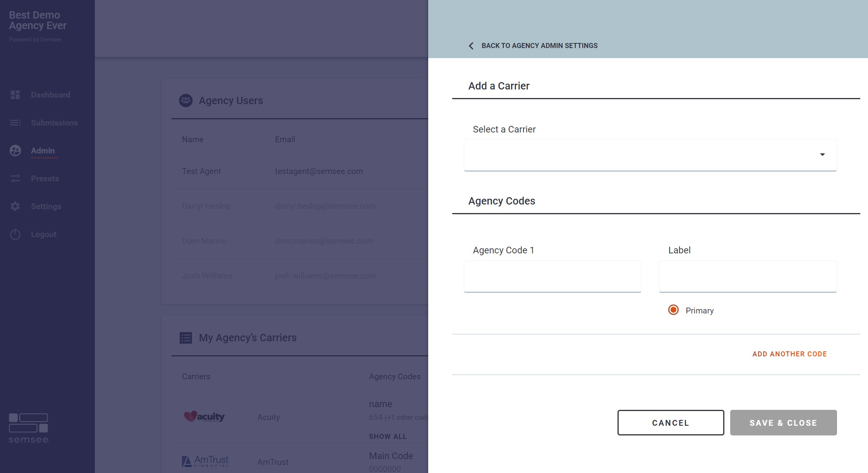This screenshot has height=473, width=868.
Task: Go to Submissions in sidebar
Action: point(54,123)
